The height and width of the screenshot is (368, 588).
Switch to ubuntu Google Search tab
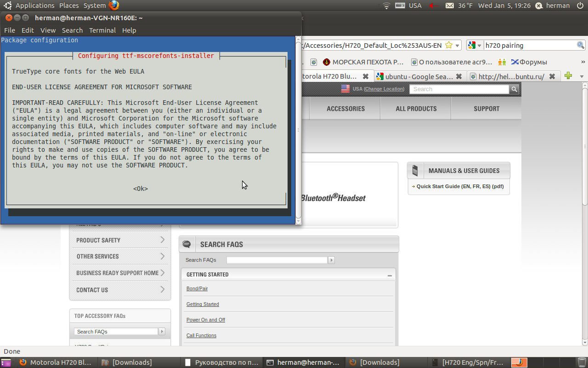[x=419, y=76]
